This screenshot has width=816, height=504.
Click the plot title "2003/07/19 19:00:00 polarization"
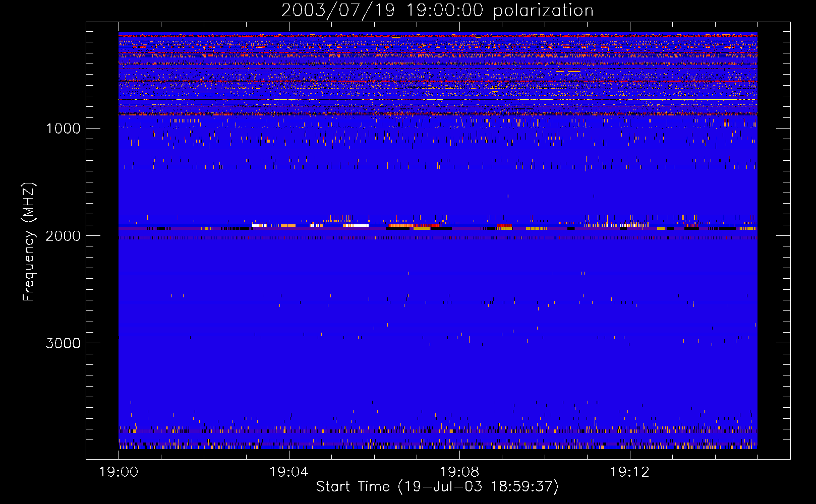[x=437, y=11]
